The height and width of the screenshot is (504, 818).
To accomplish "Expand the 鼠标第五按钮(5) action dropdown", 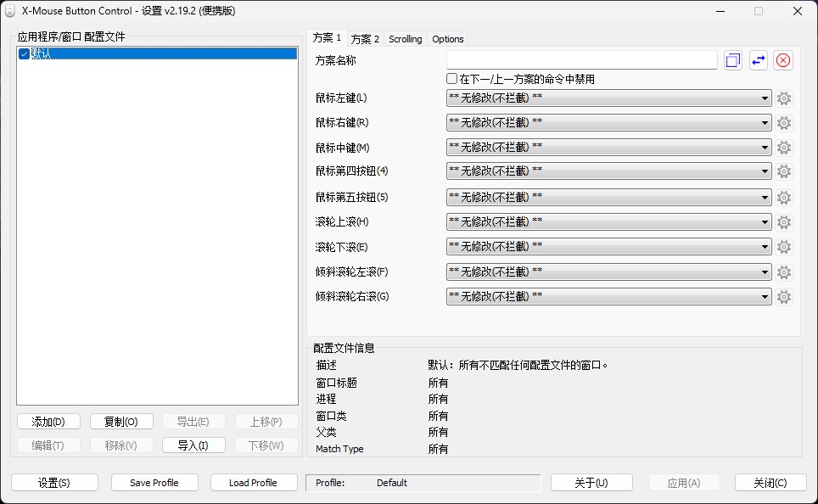I will [x=608, y=197].
